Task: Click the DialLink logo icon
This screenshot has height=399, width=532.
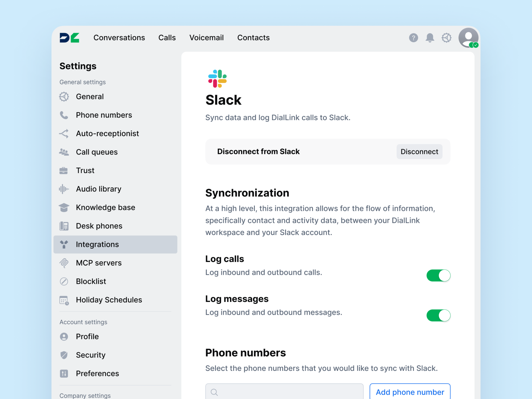Action: coord(69,38)
